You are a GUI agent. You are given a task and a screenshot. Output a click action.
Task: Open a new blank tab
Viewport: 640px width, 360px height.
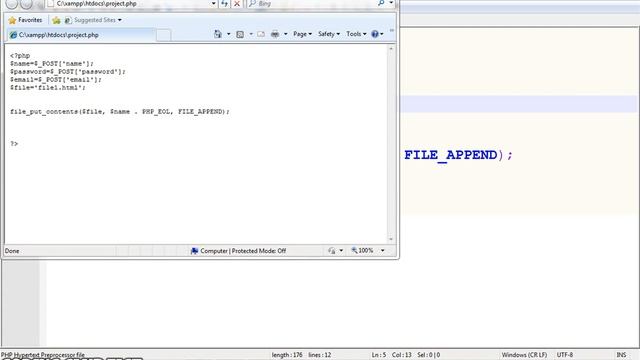[163, 36]
